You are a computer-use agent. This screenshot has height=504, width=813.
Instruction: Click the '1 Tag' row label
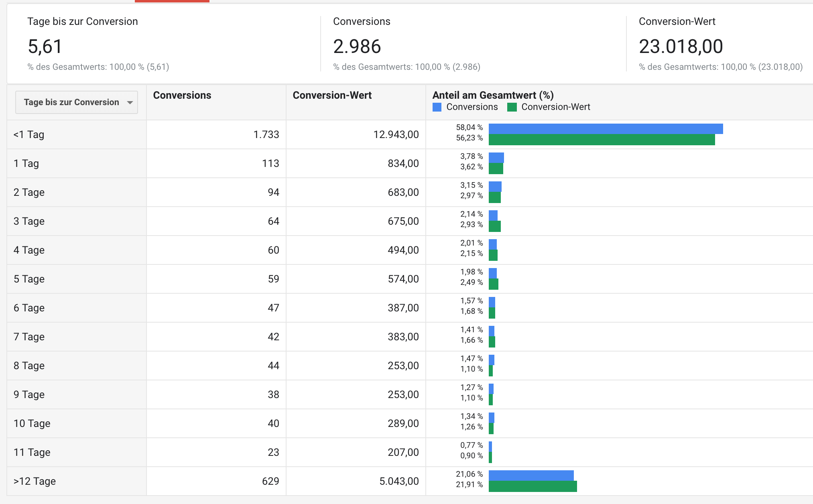click(26, 163)
